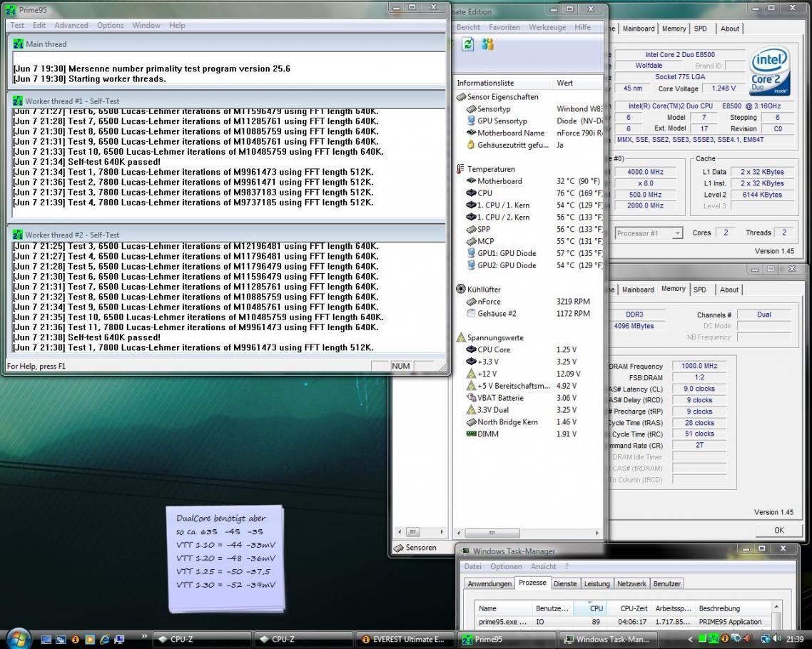
Task: Open the Datei menu in Task-Manager
Action: (472, 567)
